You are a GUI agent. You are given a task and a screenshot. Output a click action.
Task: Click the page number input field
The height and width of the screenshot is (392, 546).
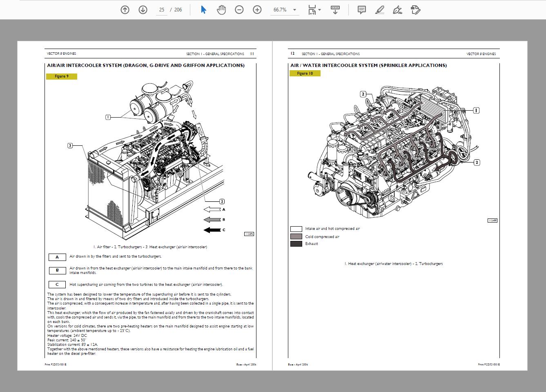point(162,9)
